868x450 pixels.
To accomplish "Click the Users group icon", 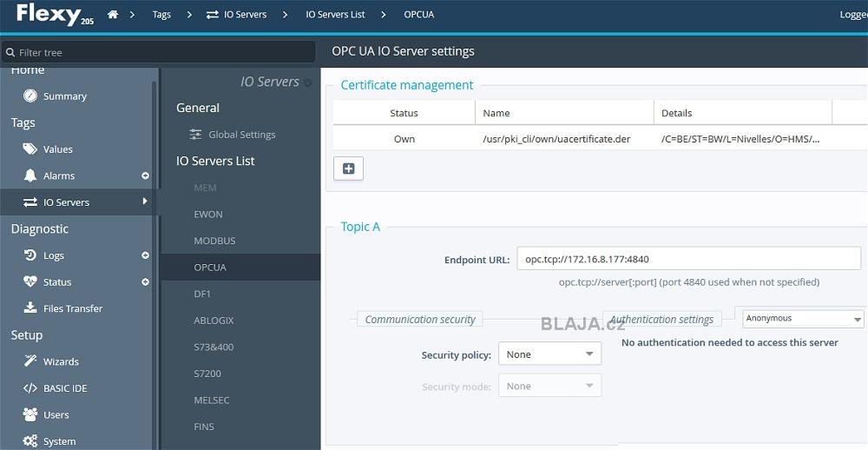I will [x=30, y=414].
